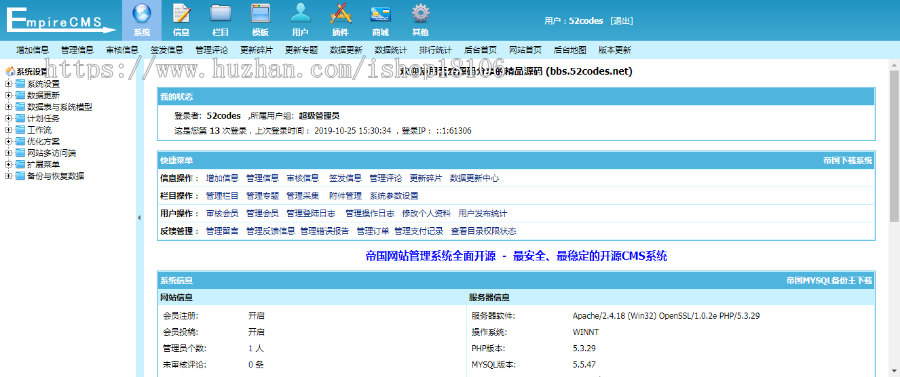Click 用户发布统计 quick link
This screenshot has width=900, height=377.
click(x=483, y=213)
